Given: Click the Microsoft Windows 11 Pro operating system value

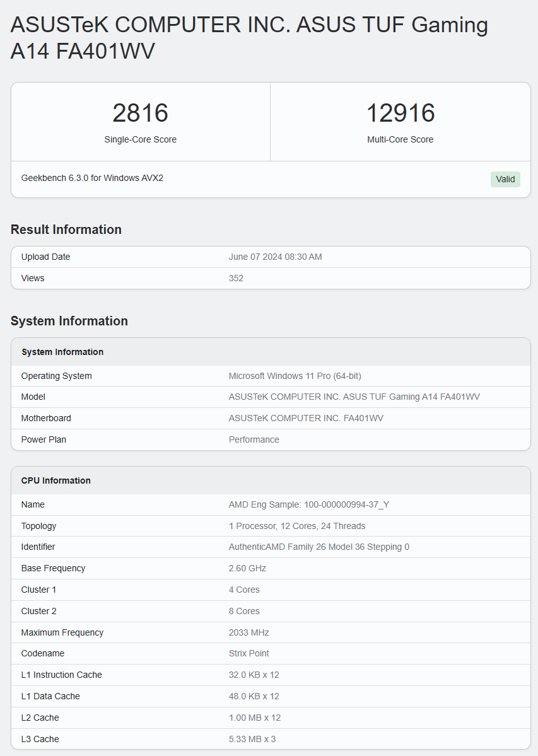Looking at the screenshot, I should [295, 376].
